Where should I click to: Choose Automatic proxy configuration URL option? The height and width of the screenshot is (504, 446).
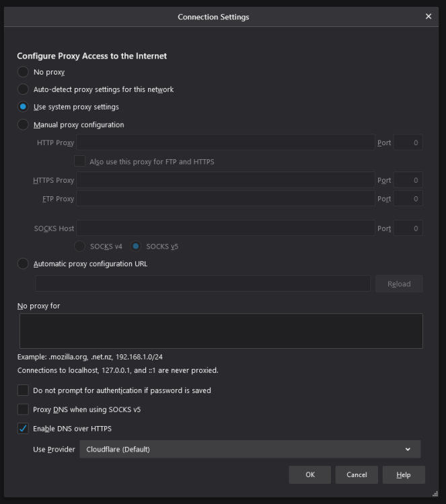[23, 263]
